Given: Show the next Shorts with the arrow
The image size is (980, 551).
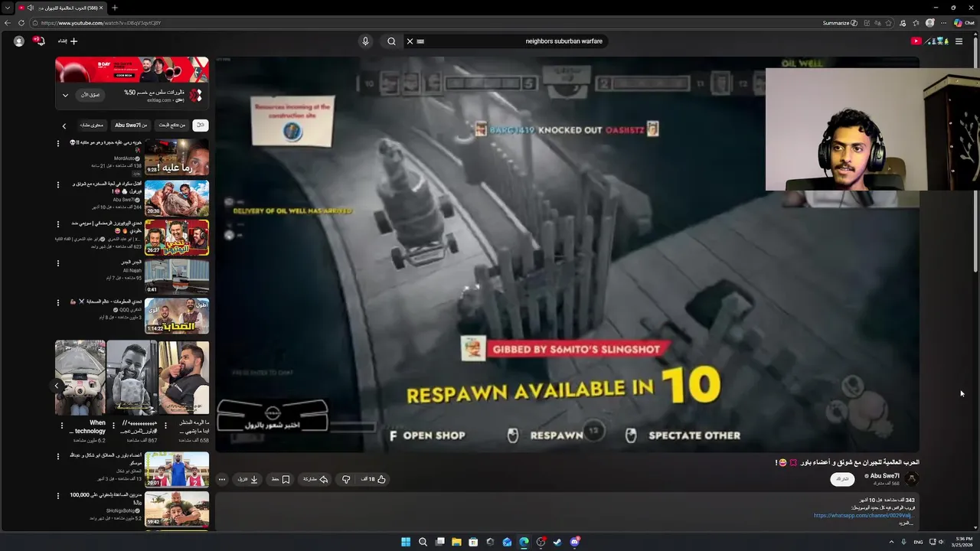Looking at the screenshot, I should point(57,386).
